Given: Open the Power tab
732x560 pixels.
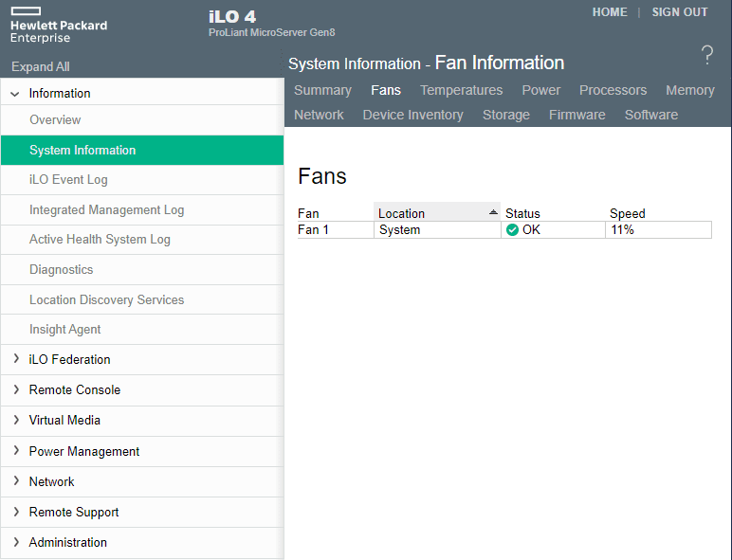Looking at the screenshot, I should (x=541, y=90).
